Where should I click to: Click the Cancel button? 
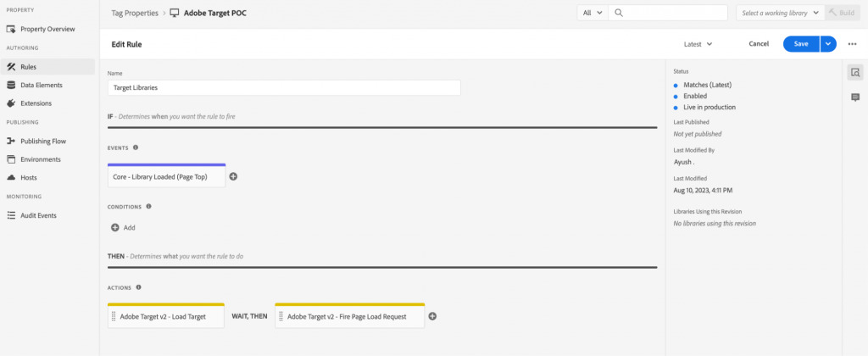pos(759,44)
